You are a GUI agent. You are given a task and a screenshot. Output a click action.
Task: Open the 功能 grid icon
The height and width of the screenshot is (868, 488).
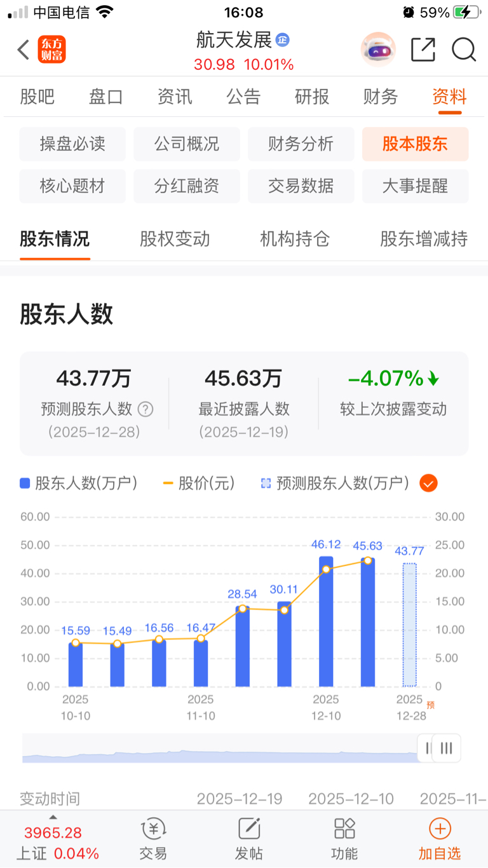coord(344,829)
